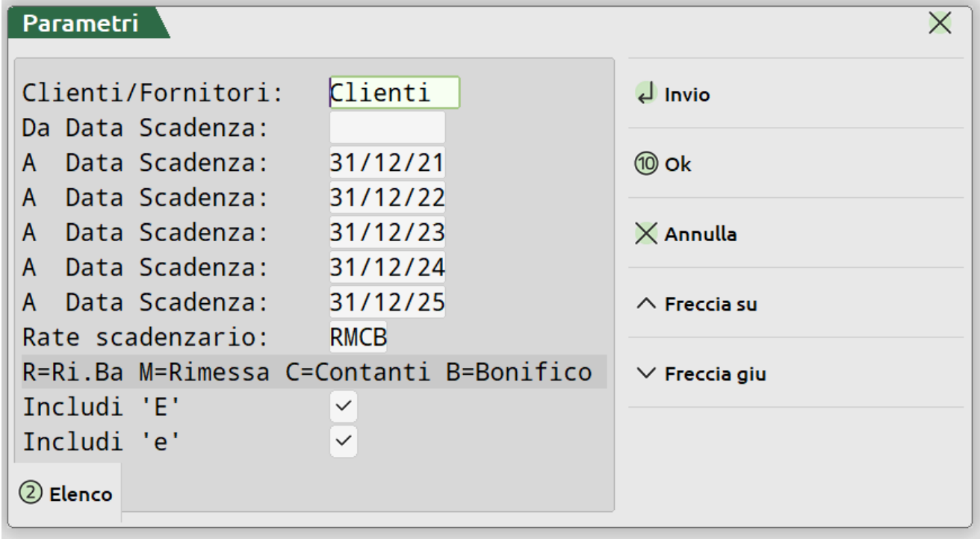
Task: Toggle the Includi 'E' uppercase checkbox
Action: (x=344, y=407)
